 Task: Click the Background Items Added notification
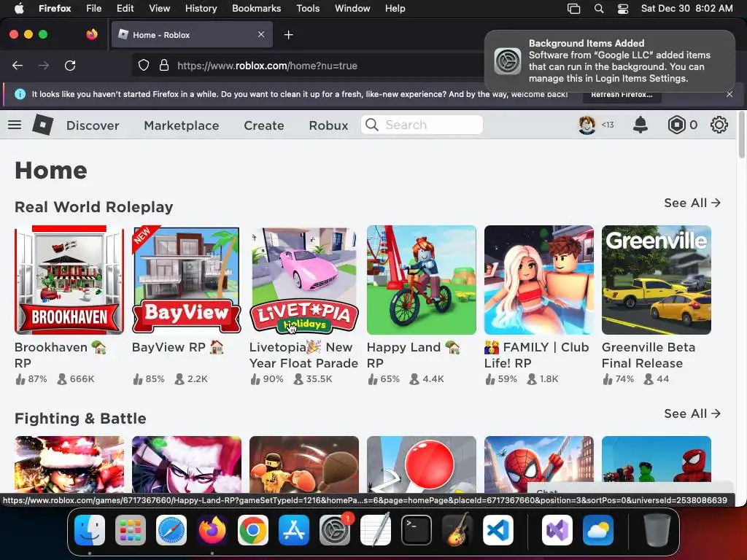pos(610,61)
